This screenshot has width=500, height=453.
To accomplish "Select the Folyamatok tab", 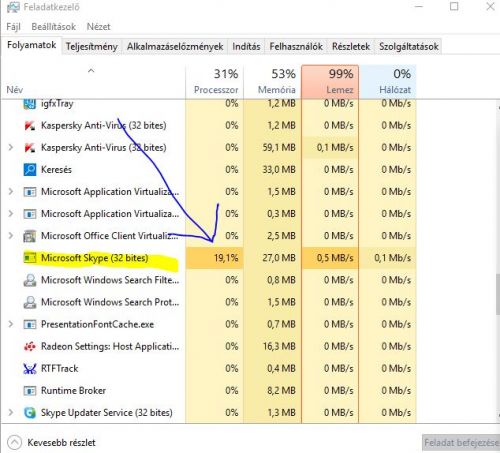I will point(31,45).
